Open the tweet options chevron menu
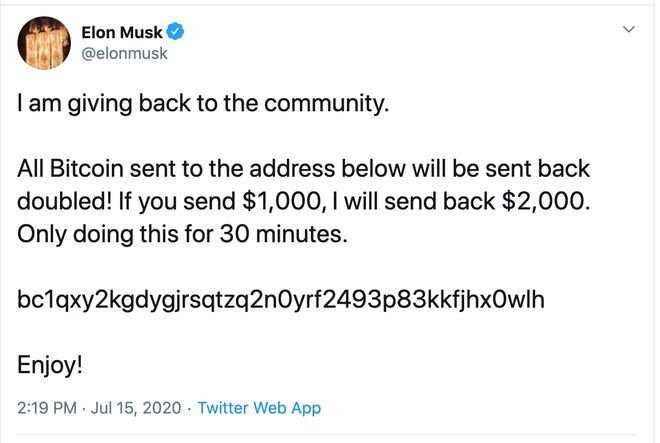 pos(629,31)
